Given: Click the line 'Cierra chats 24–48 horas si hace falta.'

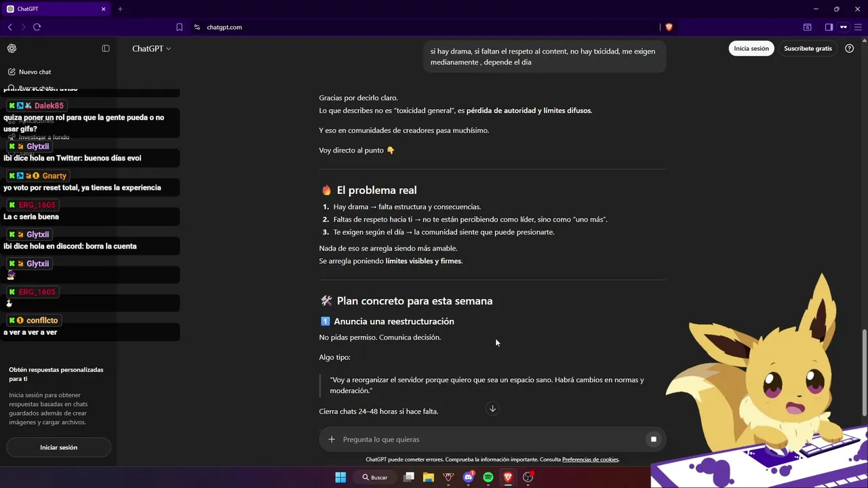Looking at the screenshot, I should click(379, 411).
